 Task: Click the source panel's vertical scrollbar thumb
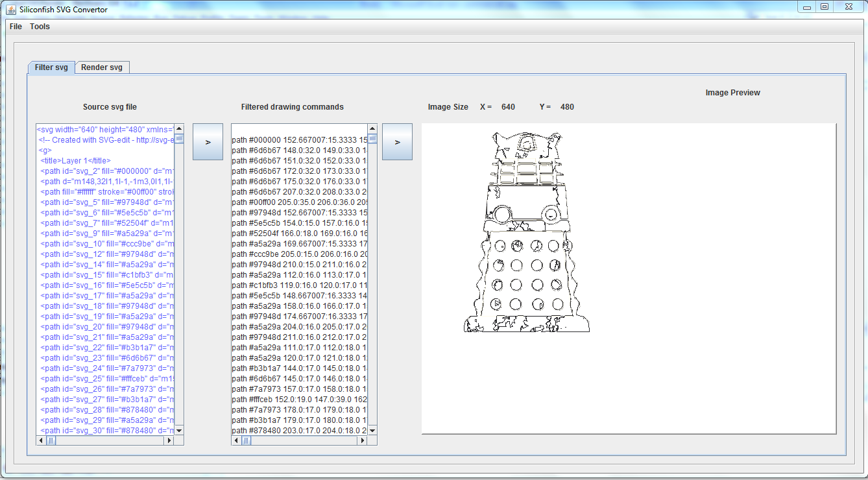180,138
